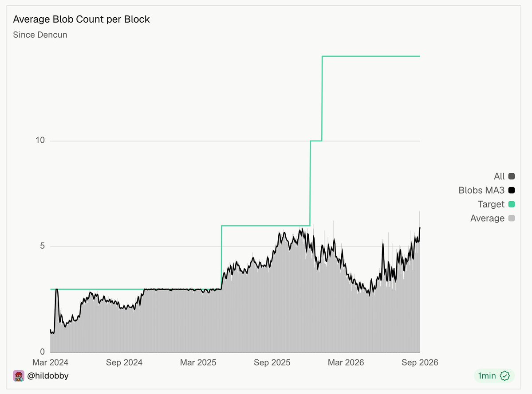Click the black Blobs MA3 legend swatch
532x394 pixels.
[x=512, y=191]
